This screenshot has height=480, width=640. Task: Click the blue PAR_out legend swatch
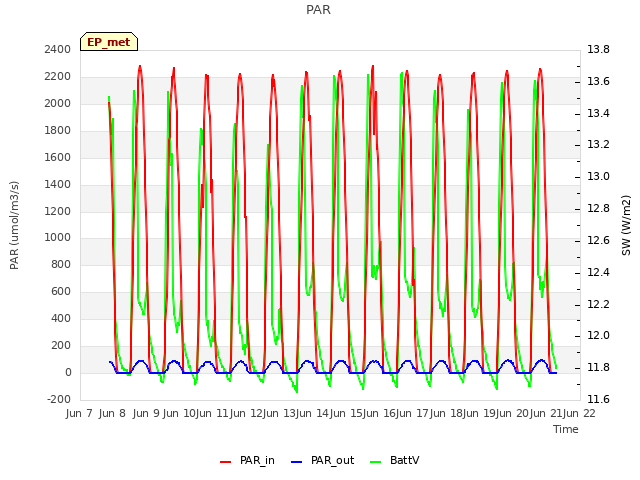coord(297,462)
